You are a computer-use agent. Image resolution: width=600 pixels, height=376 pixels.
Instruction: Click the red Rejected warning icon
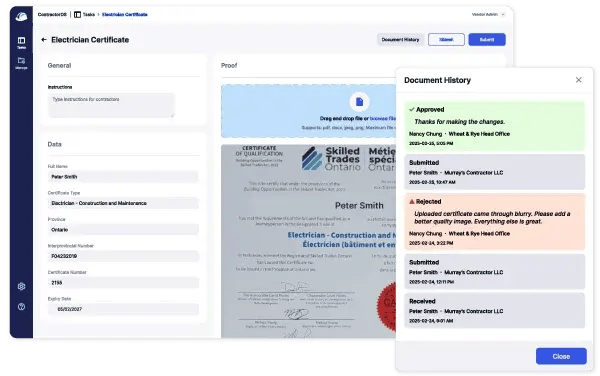(x=412, y=201)
